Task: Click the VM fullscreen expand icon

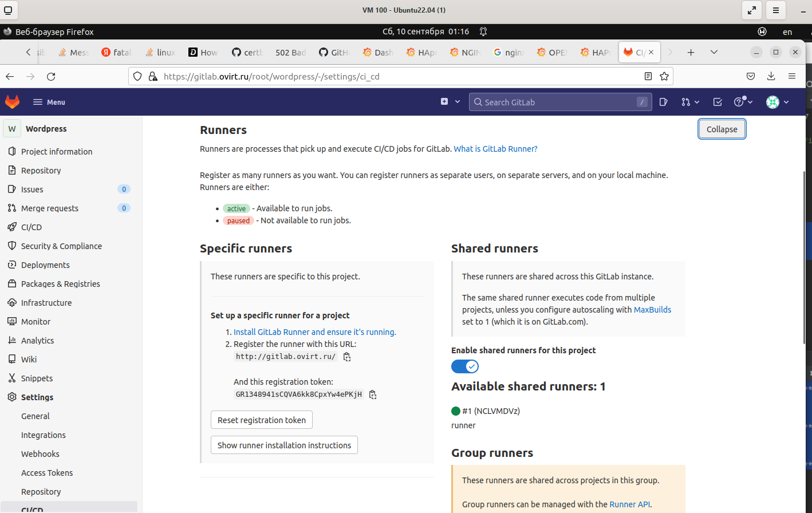Action: (x=751, y=10)
